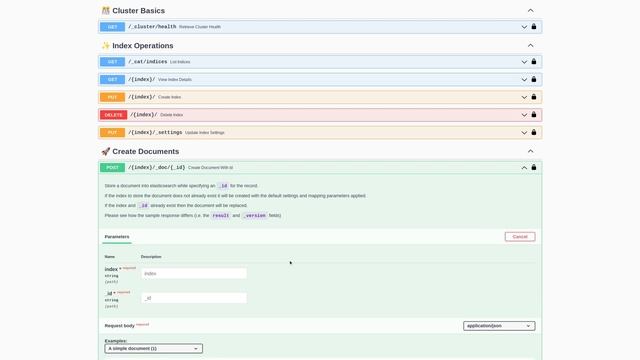Viewport: 640px width, 360px height.
Task: Click the /_cat/indices path text
Action: [148, 62]
